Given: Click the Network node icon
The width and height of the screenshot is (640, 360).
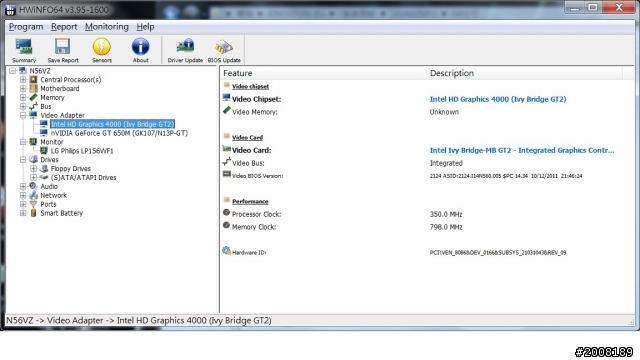Looking at the screenshot, I should 33,196.
